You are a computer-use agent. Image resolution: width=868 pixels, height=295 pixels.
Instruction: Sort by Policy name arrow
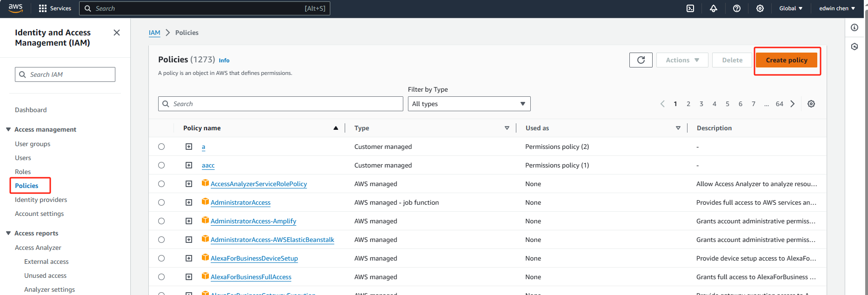(x=336, y=128)
